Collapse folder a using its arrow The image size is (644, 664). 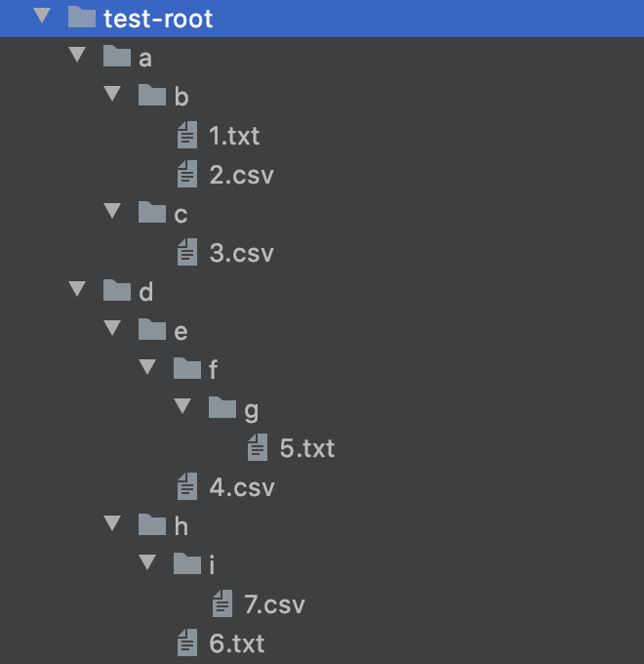point(77,56)
